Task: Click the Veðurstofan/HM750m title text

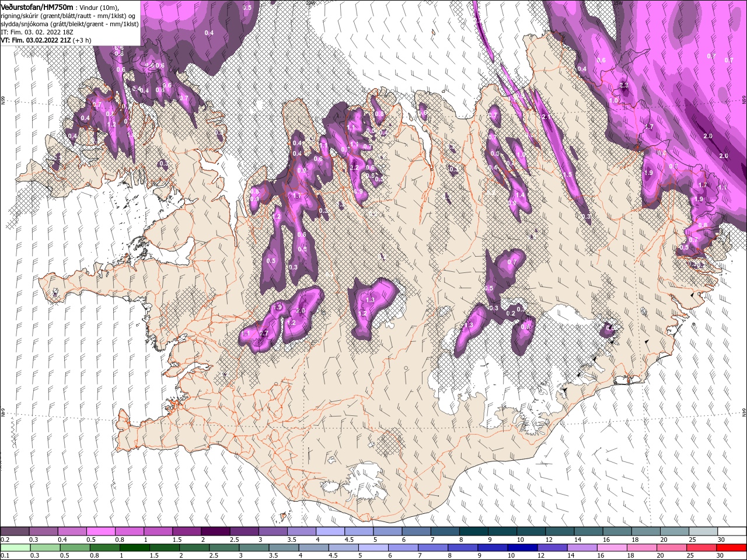Action: (x=37, y=6)
